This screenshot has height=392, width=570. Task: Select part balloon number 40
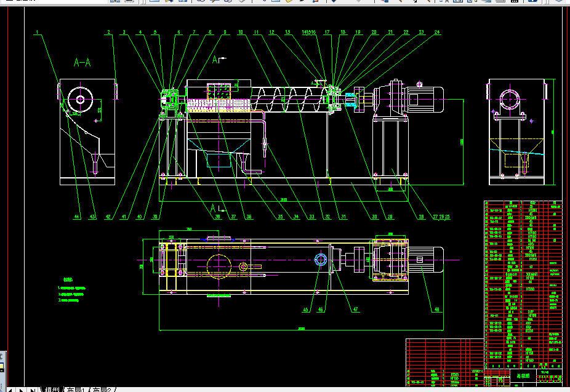(x=139, y=217)
